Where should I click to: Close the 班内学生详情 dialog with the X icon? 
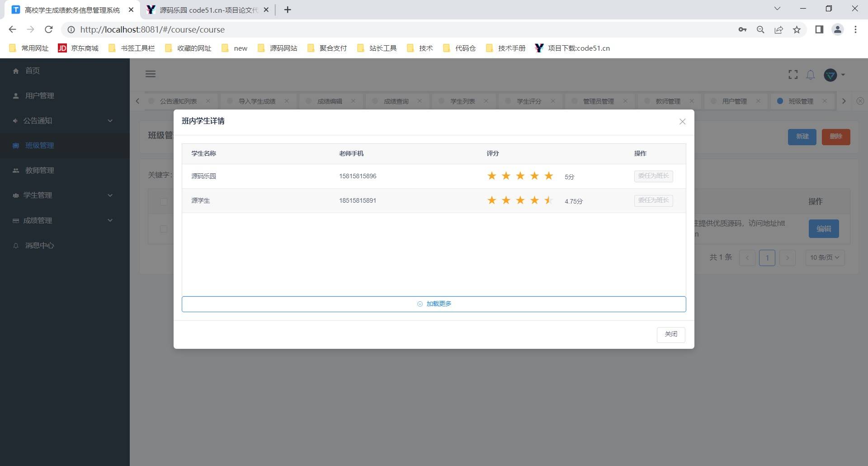(682, 122)
